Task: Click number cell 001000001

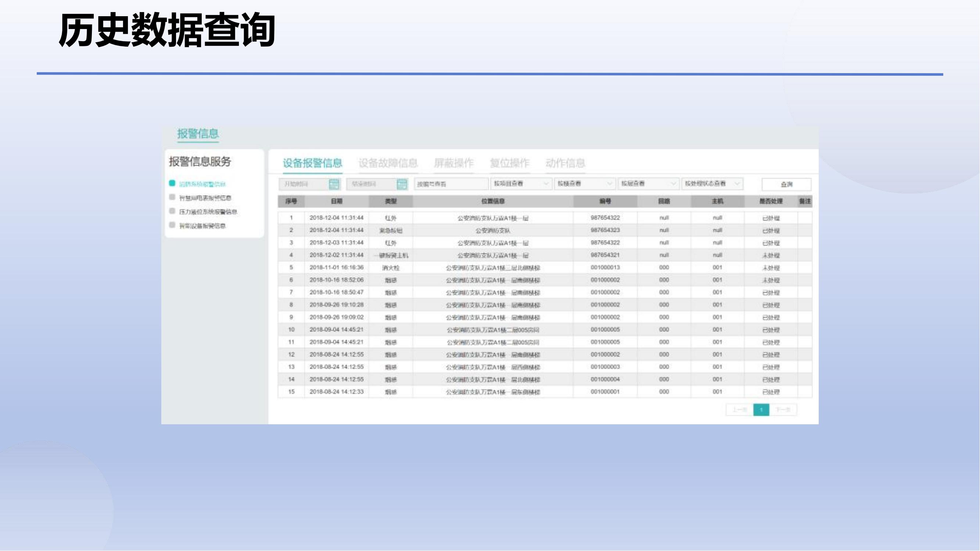Action: click(x=605, y=392)
